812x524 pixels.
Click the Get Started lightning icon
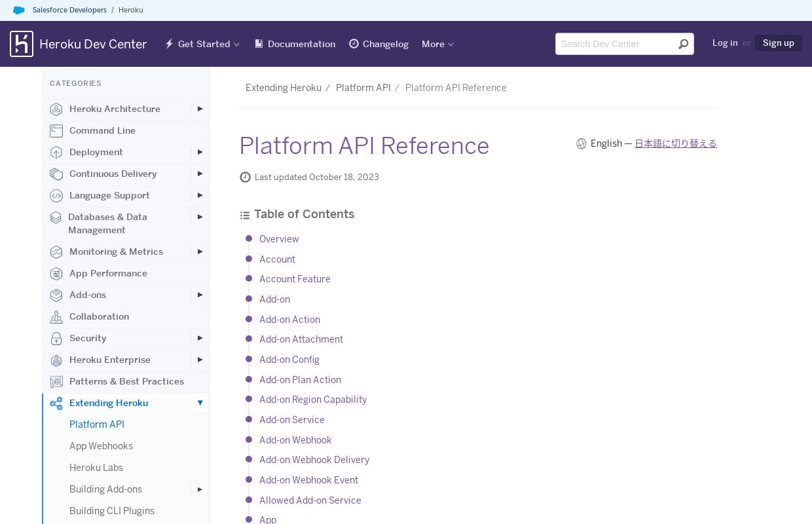point(169,44)
